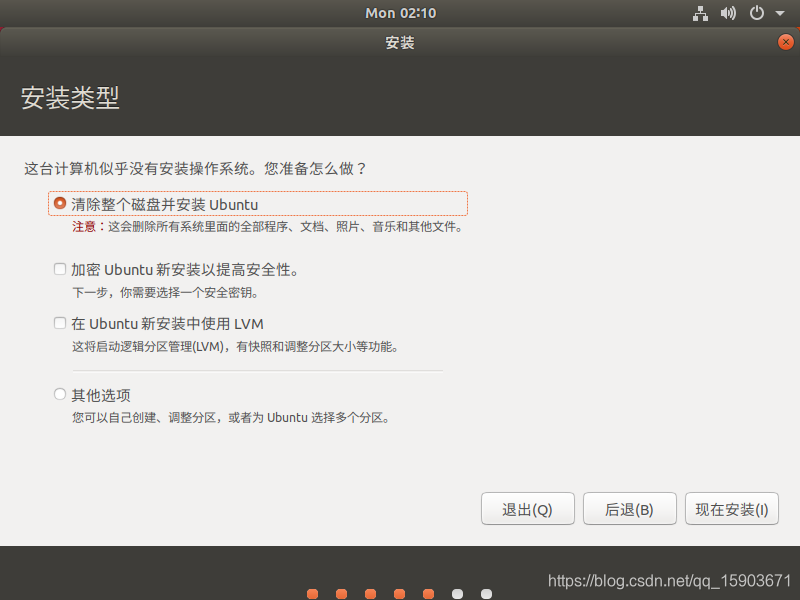Viewport: 800px width, 600px height.
Task: Click the LVM description text
Action: coord(235,347)
